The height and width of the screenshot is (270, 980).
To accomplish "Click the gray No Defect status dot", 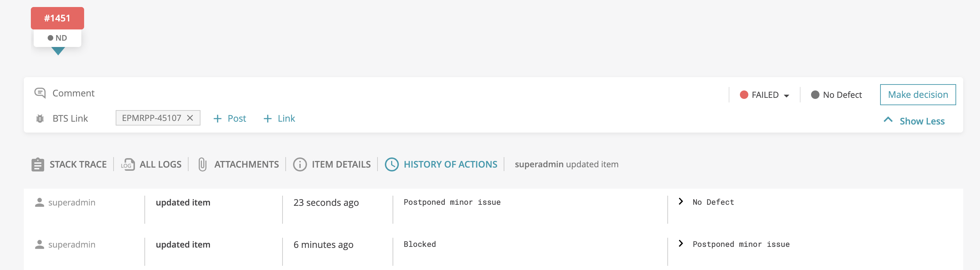I will coord(815,94).
